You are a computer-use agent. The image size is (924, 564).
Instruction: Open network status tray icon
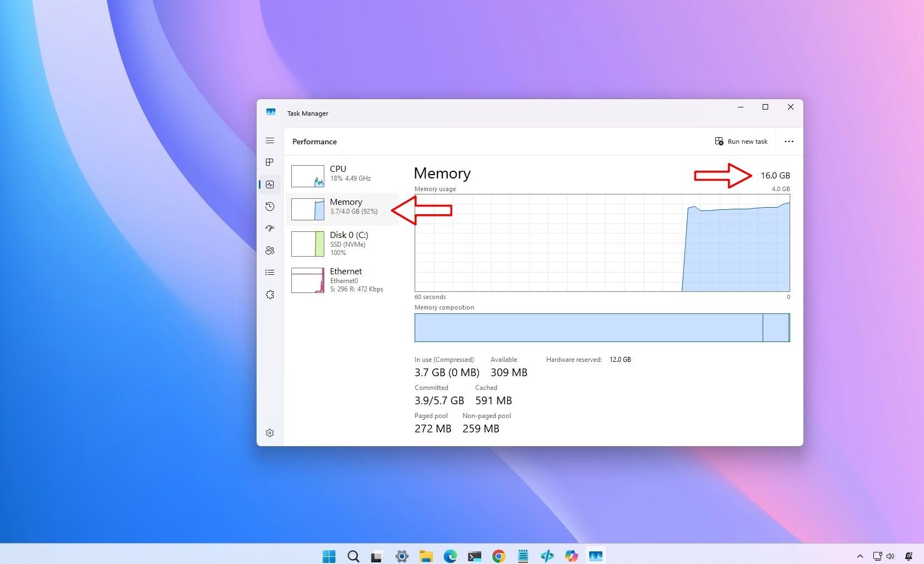pos(877,556)
